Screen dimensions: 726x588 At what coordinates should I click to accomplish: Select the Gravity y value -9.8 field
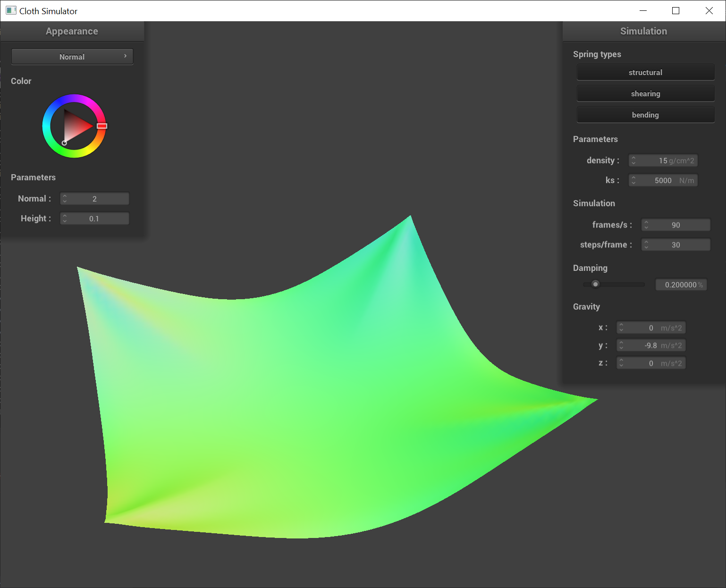click(x=651, y=345)
